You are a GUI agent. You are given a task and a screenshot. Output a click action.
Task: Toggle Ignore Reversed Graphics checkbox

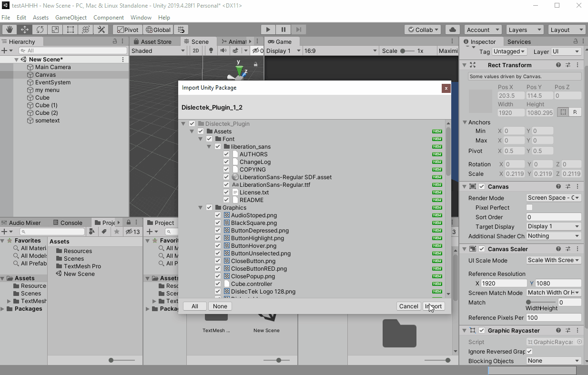pos(529,352)
